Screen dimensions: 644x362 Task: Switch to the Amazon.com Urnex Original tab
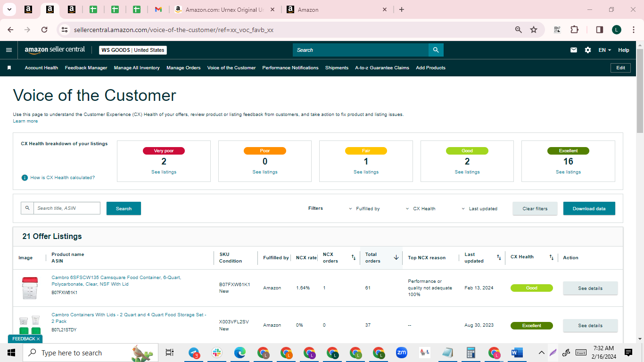pyautogui.click(x=225, y=9)
